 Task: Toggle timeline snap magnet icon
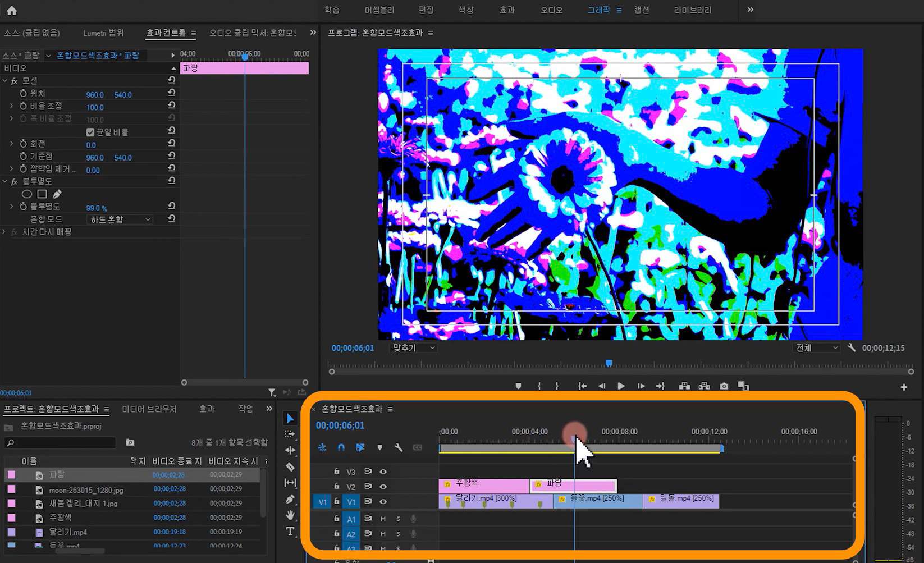[341, 447]
